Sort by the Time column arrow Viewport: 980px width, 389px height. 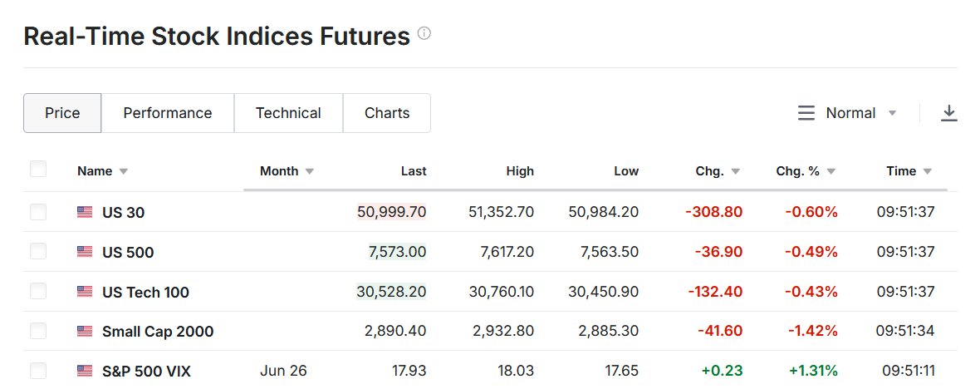927,171
